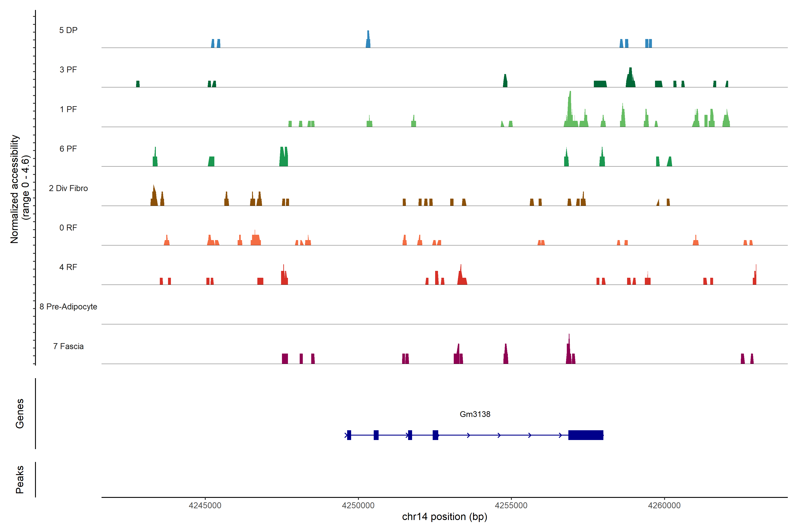
Task: Click the 0 RF track label
Action: pos(68,228)
